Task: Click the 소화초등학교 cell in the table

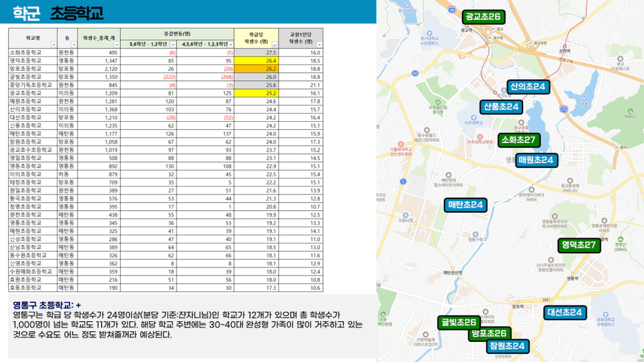Action: point(33,53)
